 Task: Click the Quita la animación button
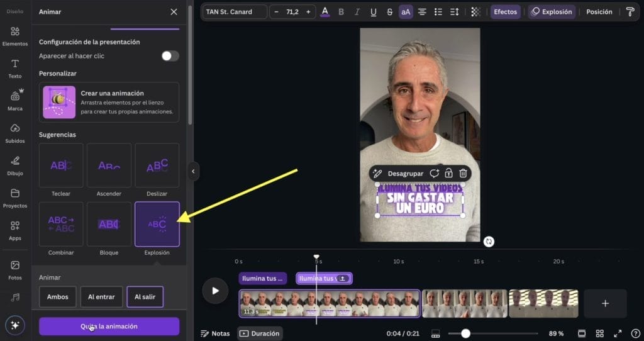coord(109,327)
